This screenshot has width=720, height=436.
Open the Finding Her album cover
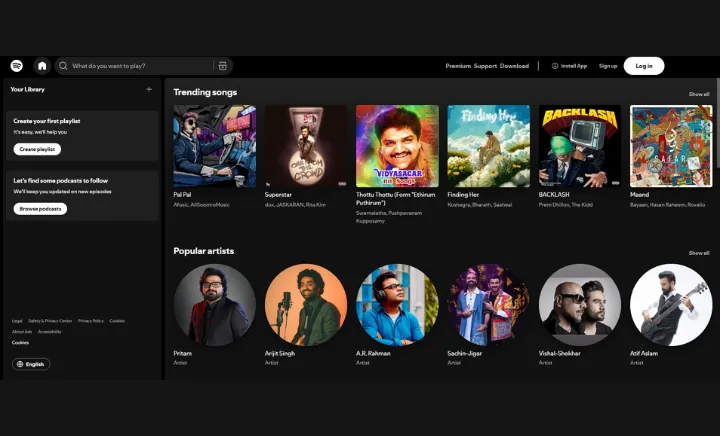tap(489, 146)
